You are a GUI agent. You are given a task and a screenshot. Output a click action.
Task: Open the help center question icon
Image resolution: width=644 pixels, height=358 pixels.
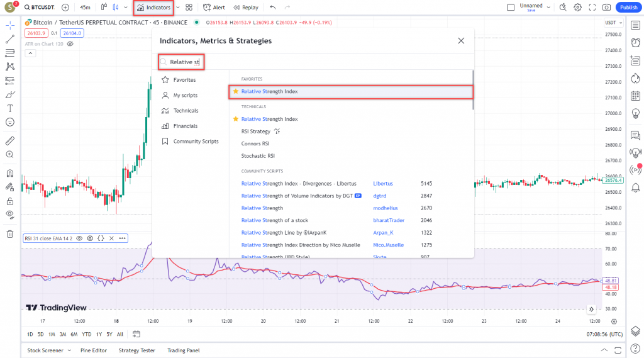point(635,349)
